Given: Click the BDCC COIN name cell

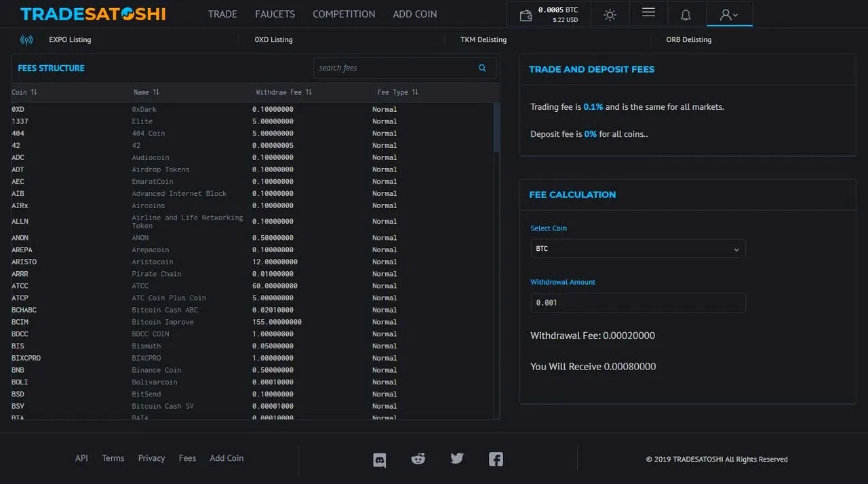Looking at the screenshot, I should click(151, 334).
